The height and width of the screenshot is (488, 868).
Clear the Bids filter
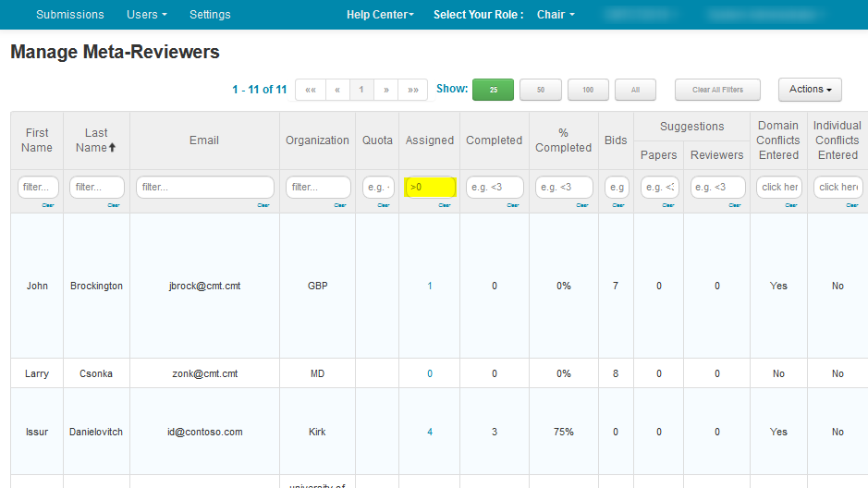618,205
